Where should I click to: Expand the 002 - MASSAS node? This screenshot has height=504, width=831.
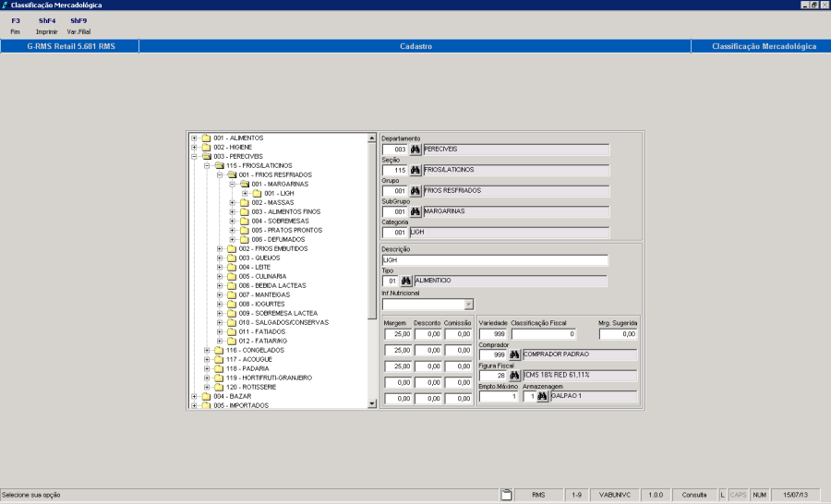232,203
